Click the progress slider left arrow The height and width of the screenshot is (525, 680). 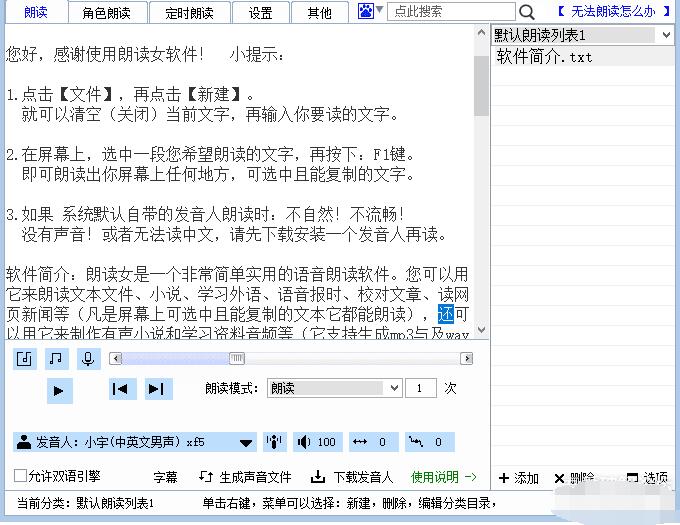click(x=115, y=359)
